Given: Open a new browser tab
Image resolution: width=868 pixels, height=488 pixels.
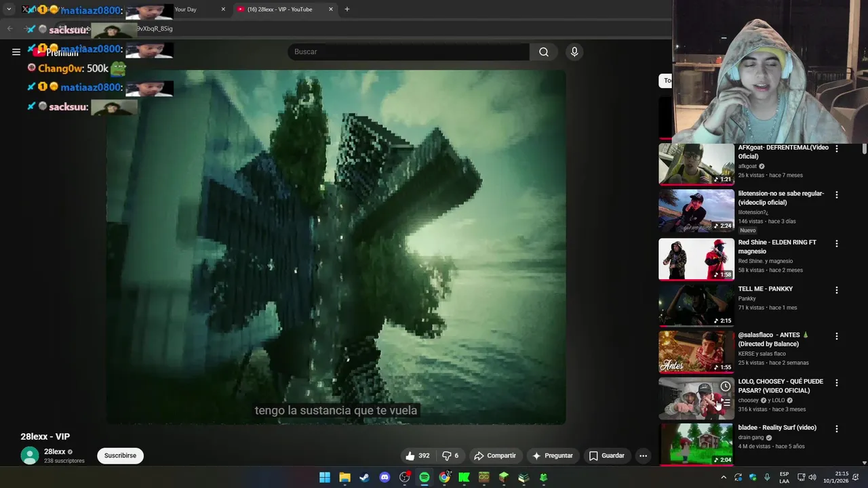Looking at the screenshot, I should click(x=347, y=9).
